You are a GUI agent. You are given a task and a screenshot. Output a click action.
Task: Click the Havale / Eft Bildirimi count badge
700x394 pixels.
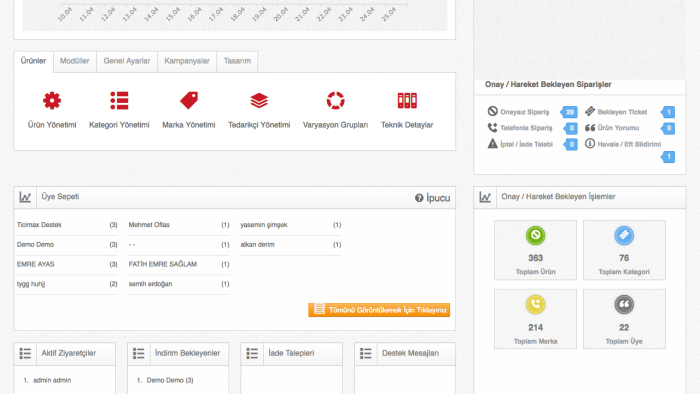[668, 157]
